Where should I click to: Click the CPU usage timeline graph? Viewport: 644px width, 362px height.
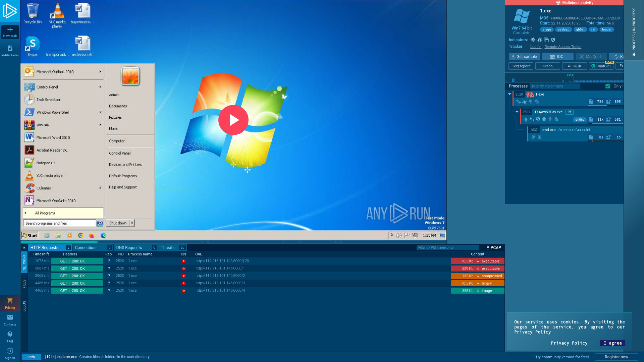click(x=564, y=78)
